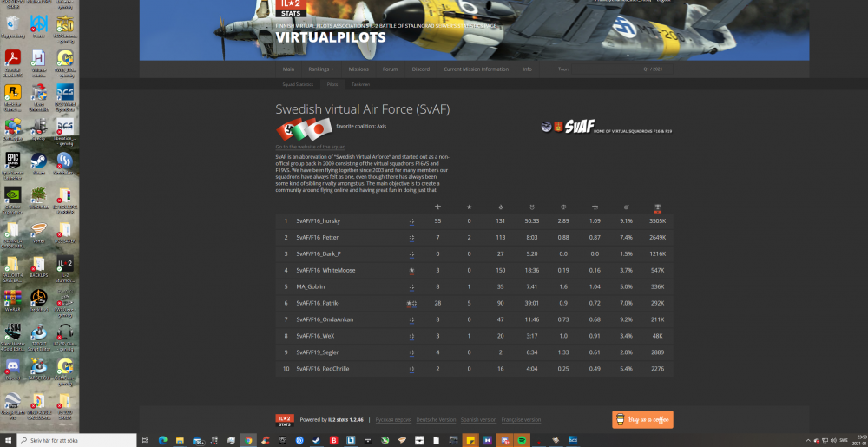The height and width of the screenshot is (447, 868).
Task: Switch to the Tankmen tab
Action: (360, 85)
